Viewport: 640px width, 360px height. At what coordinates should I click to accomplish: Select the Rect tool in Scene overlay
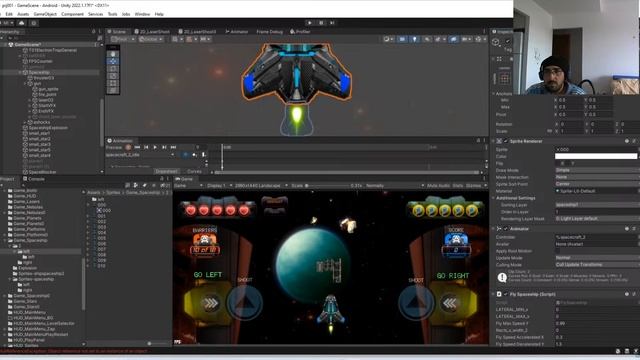[x=113, y=83]
